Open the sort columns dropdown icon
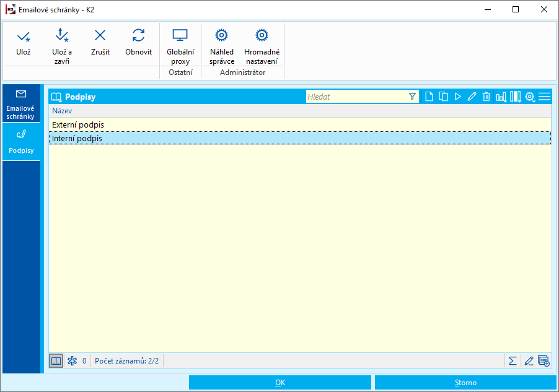This screenshot has width=559, height=392. tap(501, 97)
